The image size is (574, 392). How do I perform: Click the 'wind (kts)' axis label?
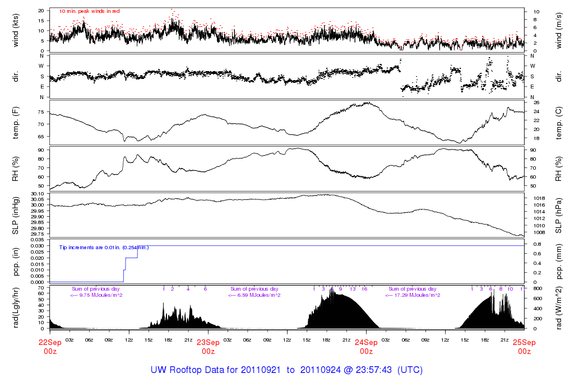(15, 30)
